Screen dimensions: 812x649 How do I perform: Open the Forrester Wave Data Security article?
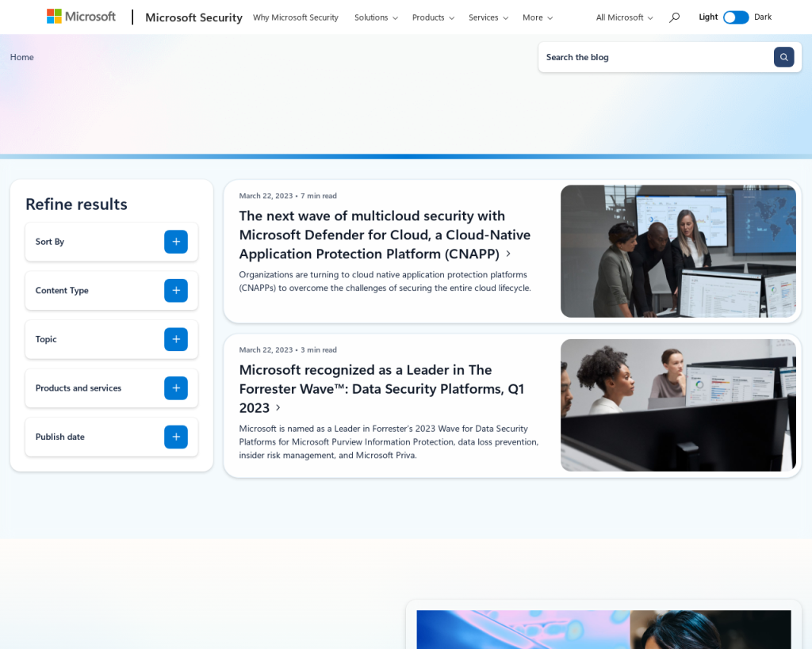(x=381, y=388)
